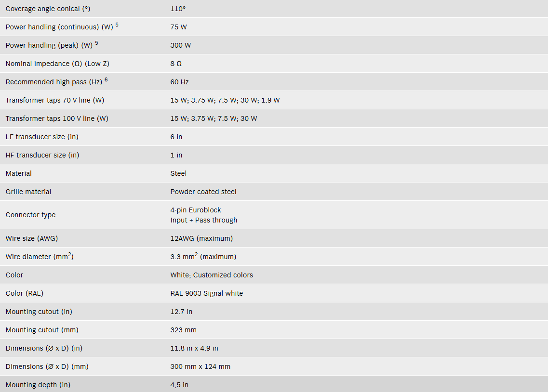Select the 8 Ω nominal impedance value
This screenshot has width=548, height=392.
[x=176, y=64]
